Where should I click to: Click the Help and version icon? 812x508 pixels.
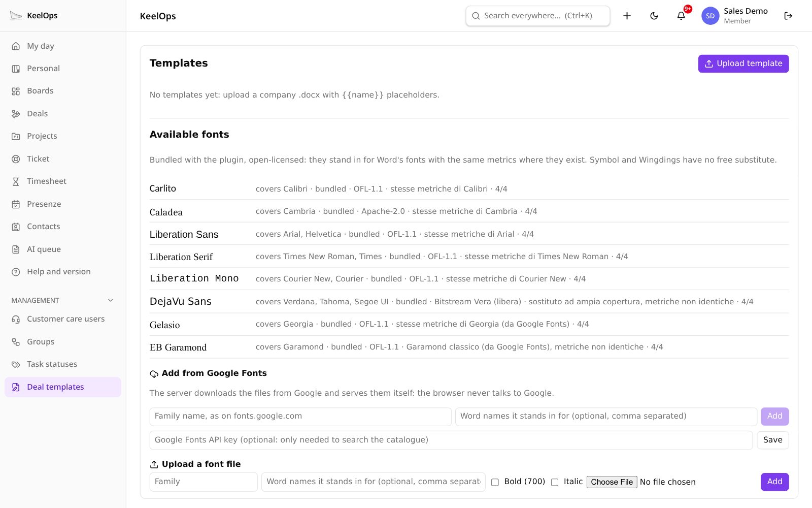[x=16, y=272]
